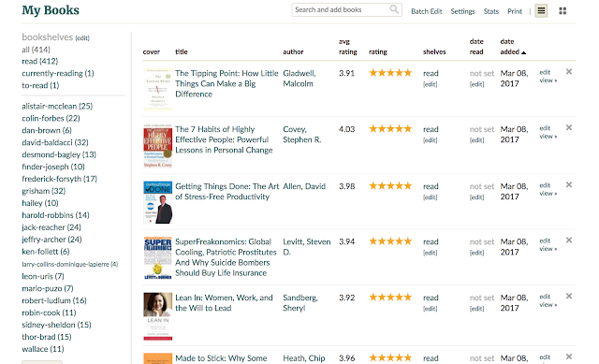Open the robert-ludlum (16) shelf

[x=54, y=300]
